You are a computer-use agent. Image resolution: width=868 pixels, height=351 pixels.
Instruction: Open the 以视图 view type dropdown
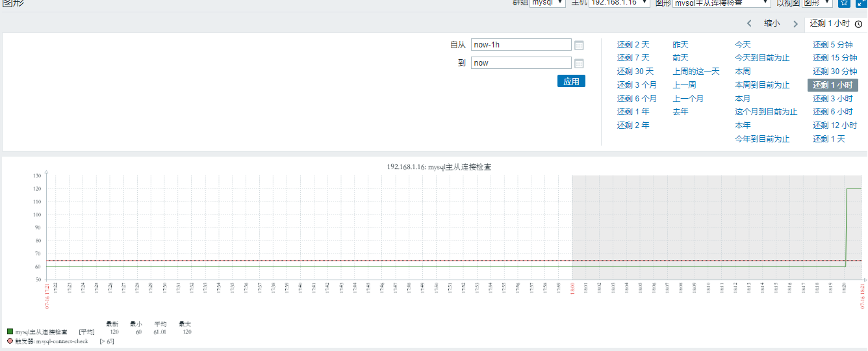coord(818,3)
